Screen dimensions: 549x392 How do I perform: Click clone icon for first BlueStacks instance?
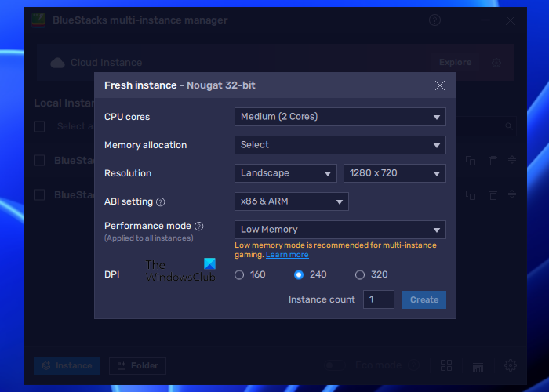(471, 161)
